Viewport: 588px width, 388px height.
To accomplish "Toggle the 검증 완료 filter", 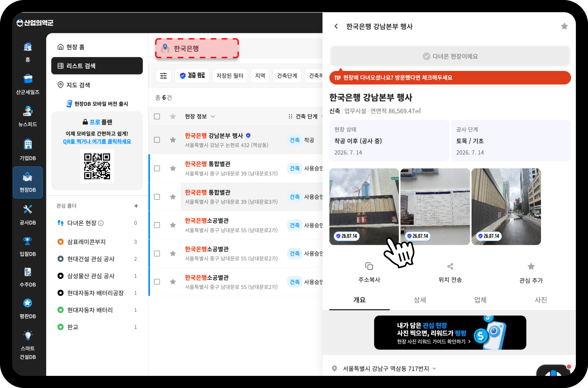I will tap(192, 75).
